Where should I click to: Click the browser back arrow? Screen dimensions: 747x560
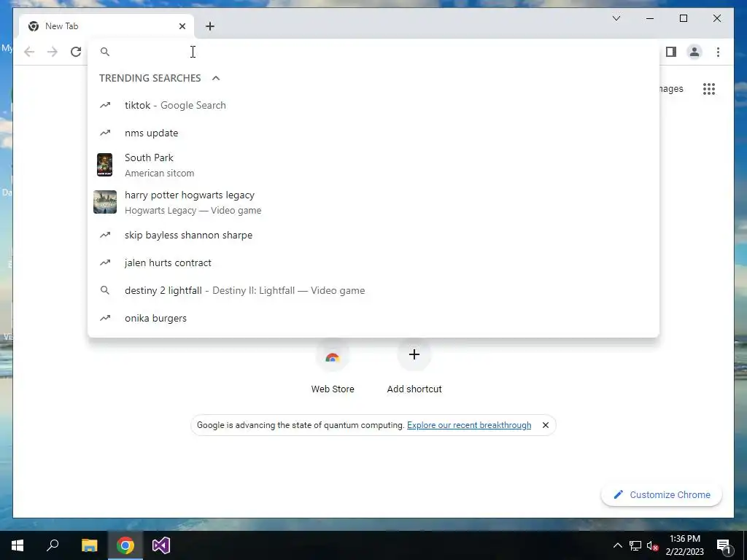(29, 52)
